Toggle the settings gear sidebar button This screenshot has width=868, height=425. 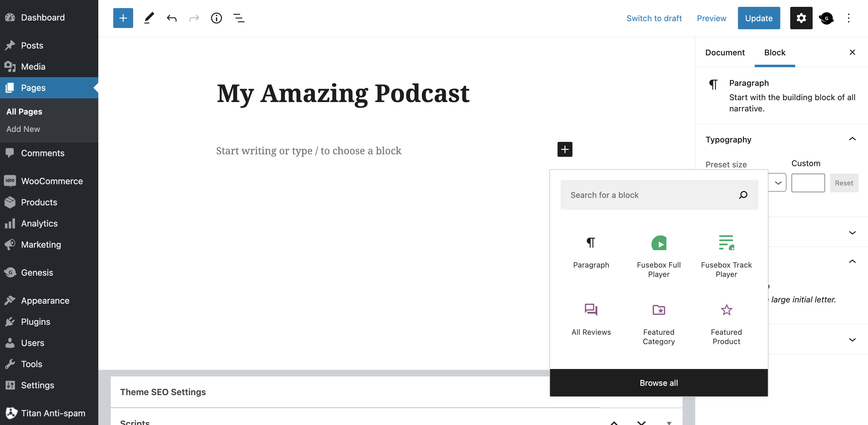tap(801, 18)
